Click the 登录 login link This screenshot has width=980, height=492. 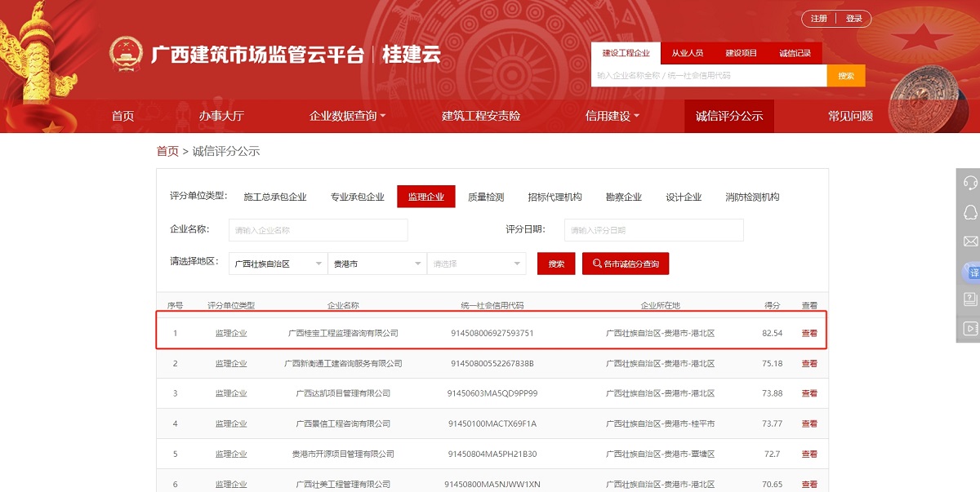pos(854,19)
